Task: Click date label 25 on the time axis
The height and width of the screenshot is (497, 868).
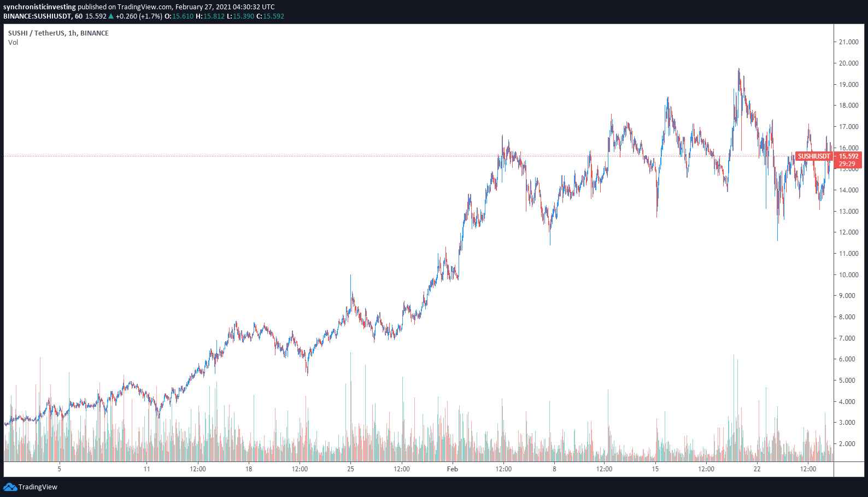Action: [x=351, y=469]
